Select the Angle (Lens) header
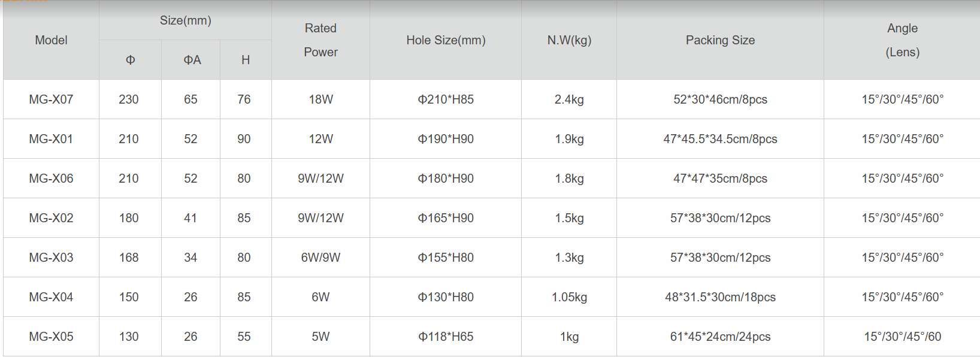980x357 pixels. [902, 40]
